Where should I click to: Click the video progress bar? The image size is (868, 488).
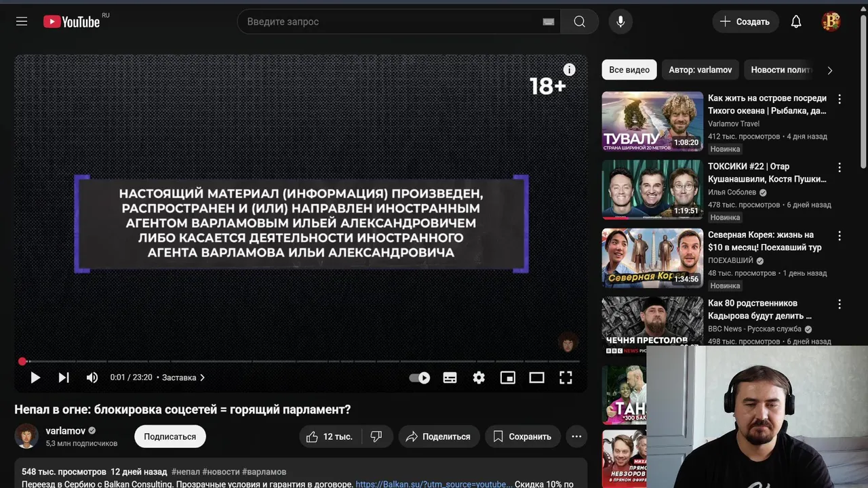pos(301,361)
